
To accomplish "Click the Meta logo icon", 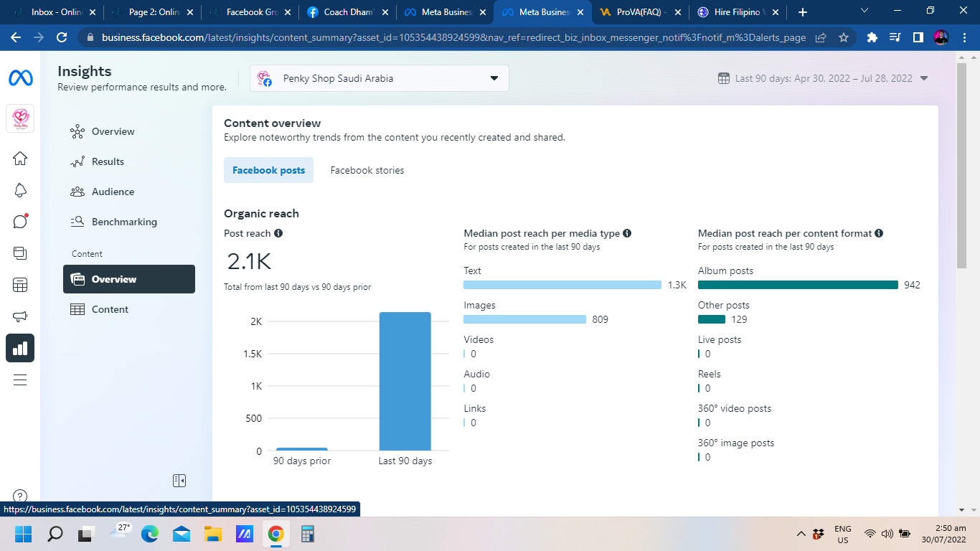I will click(20, 78).
